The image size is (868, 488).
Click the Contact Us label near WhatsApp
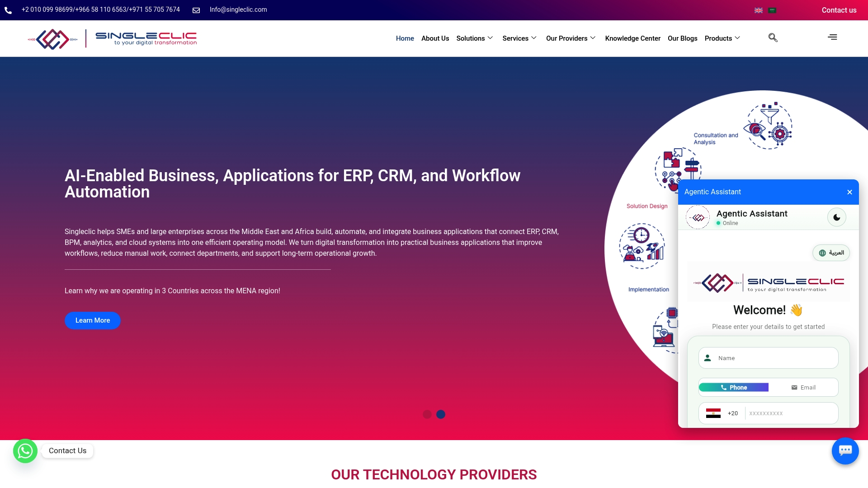[67, 451]
